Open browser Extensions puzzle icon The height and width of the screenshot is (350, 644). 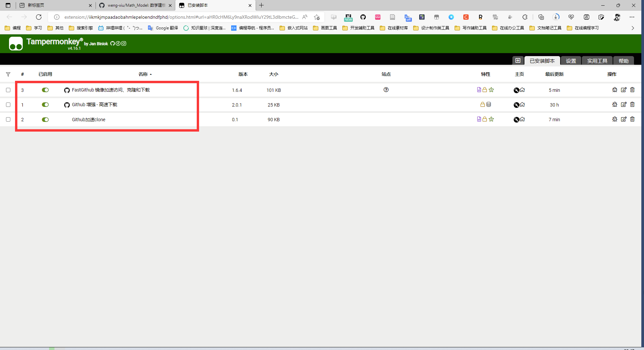(x=525, y=17)
